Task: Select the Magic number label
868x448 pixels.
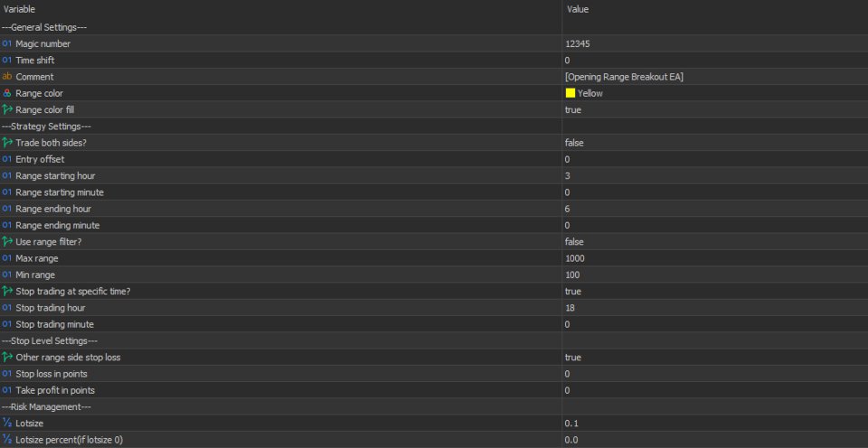Action: tap(42, 43)
